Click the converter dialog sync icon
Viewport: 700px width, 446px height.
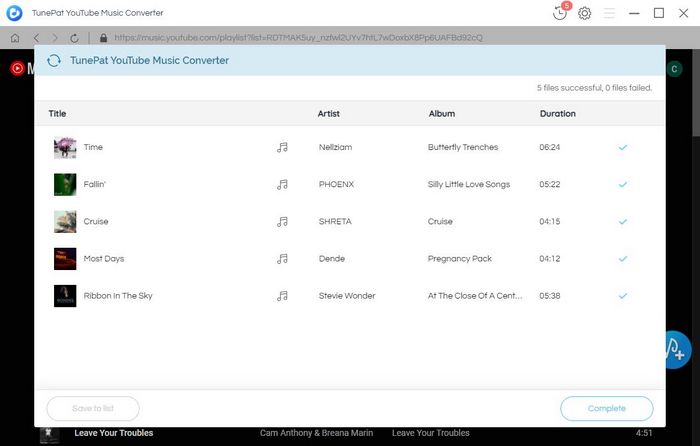point(54,60)
